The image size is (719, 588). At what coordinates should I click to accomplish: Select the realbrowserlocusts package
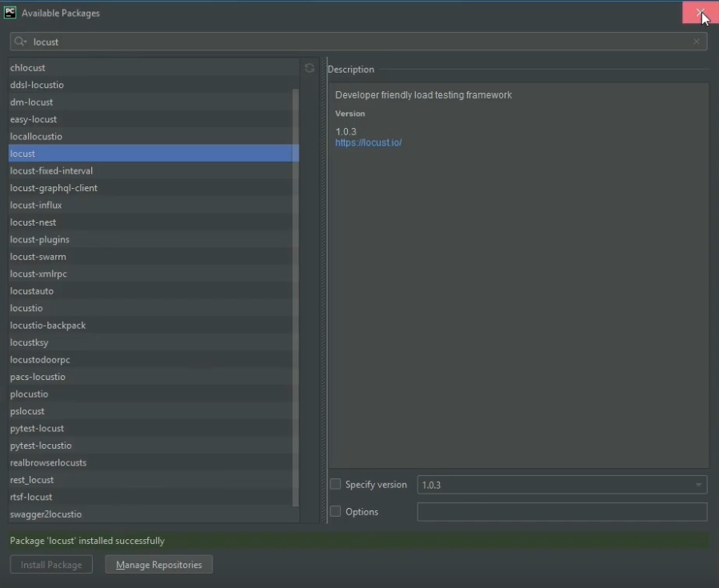(x=154, y=462)
